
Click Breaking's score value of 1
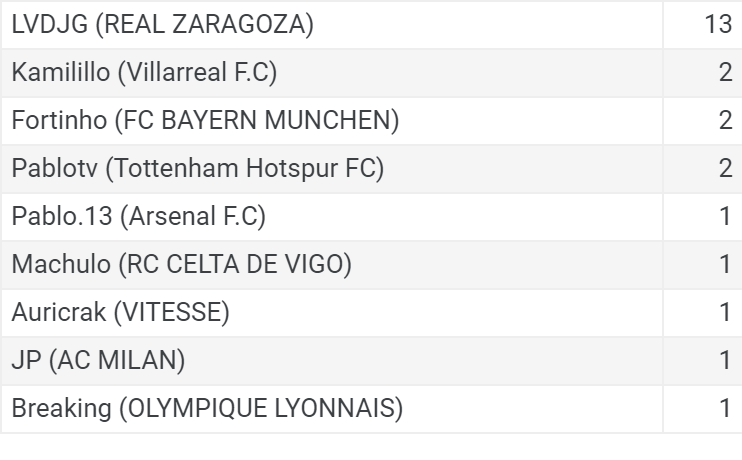(726, 408)
